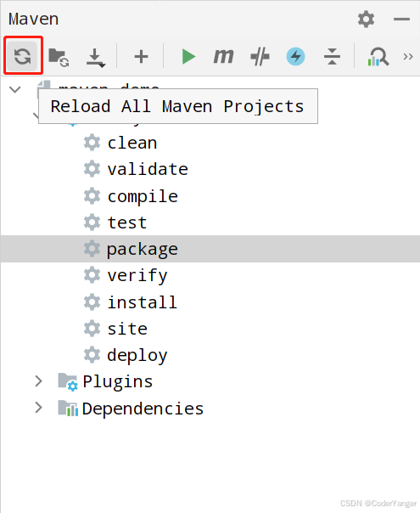Open Maven panel settings gear
Viewport: 420px width, 513px height.
[366, 19]
